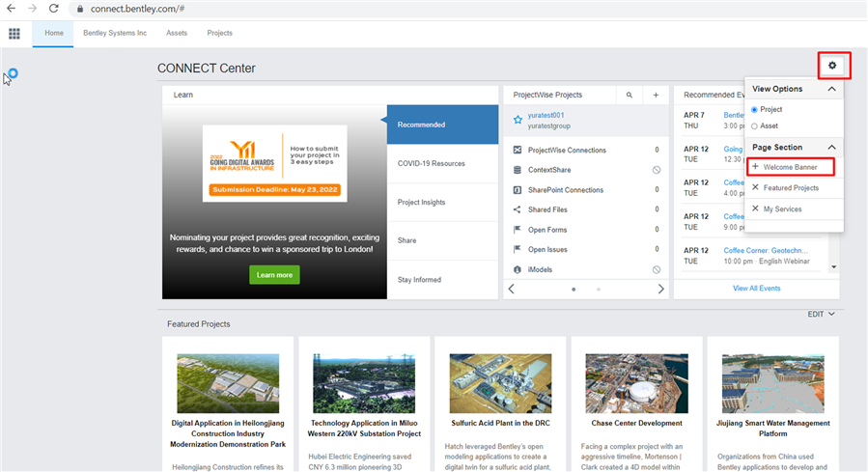Viewport: 868px width, 472px height.
Task: Click the green Learn more button
Action: [x=274, y=275]
